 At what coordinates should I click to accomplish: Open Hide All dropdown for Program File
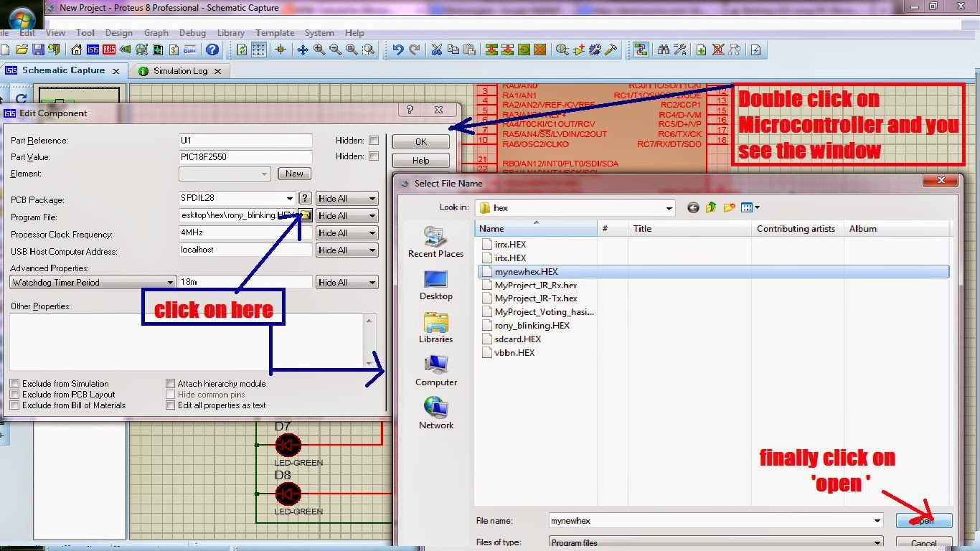pyautogui.click(x=347, y=216)
